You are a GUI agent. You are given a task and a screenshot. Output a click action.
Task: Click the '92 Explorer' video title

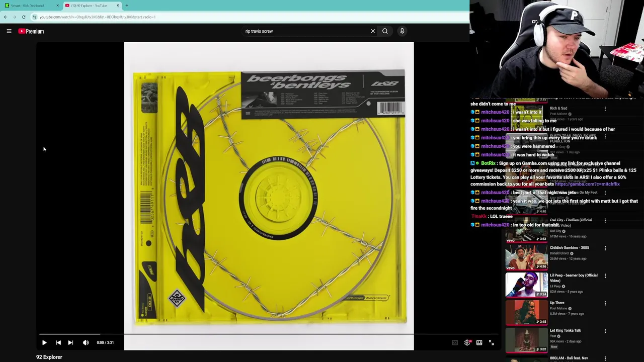pyautogui.click(x=49, y=357)
